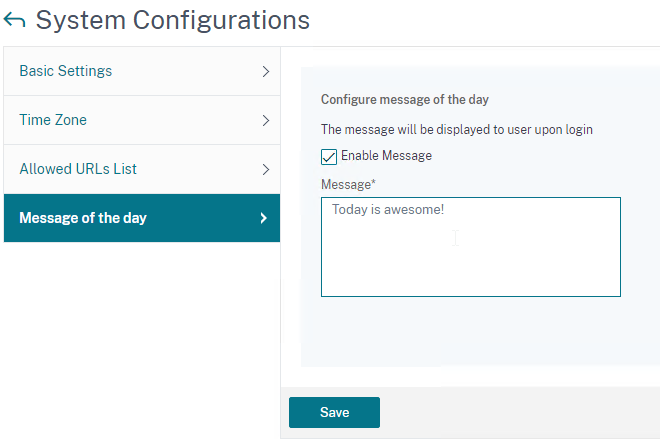Open the Basic Settings section
The height and width of the screenshot is (439, 660).
tap(142, 71)
